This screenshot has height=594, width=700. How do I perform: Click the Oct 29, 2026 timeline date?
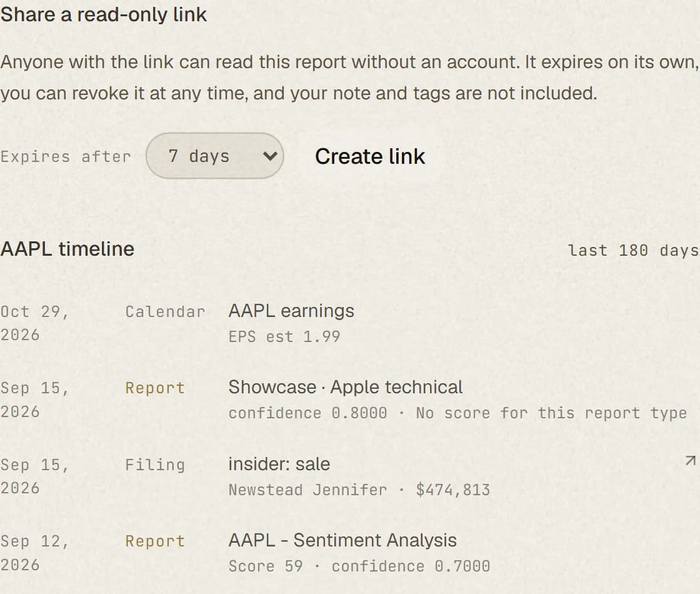pyautogui.click(x=35, y=323)
